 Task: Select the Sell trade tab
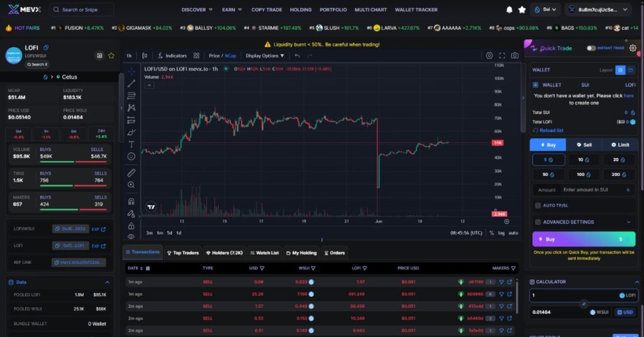point(584,145)
